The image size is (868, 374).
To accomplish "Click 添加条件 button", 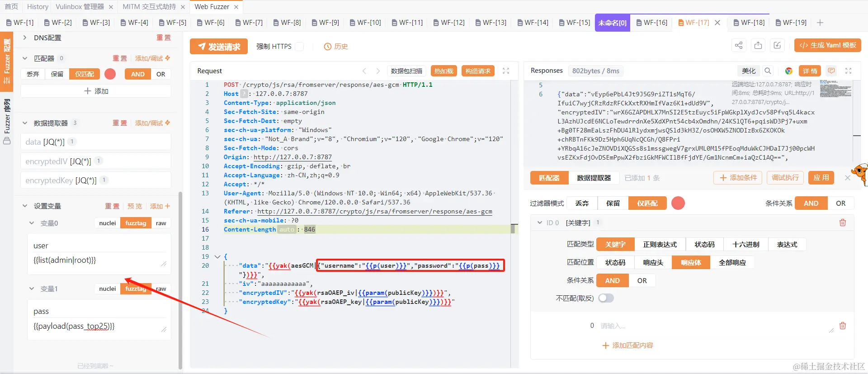I will pyautogui.click(x=738, y=178).
